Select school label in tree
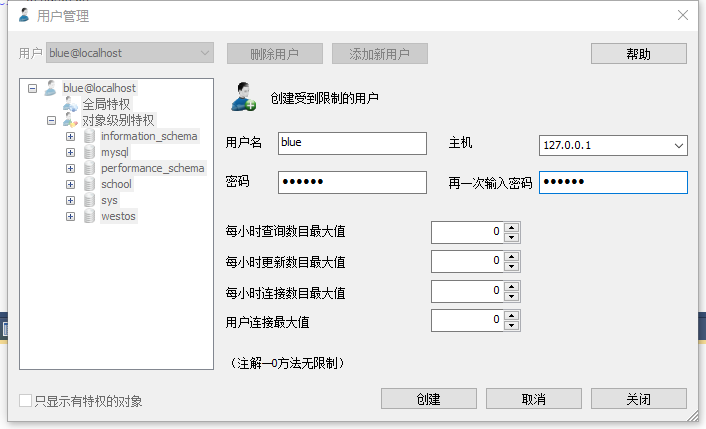706x429 pixels. (x=116, y=184)
